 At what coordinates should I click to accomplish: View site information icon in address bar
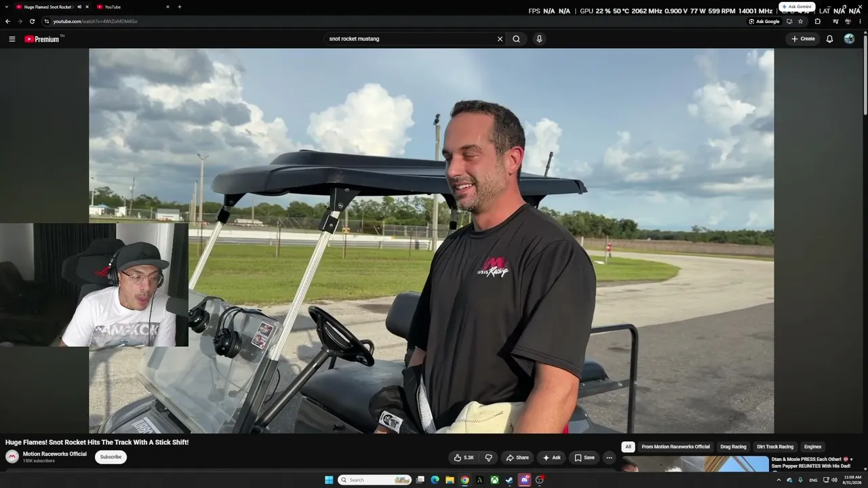[x=46, y=21]
